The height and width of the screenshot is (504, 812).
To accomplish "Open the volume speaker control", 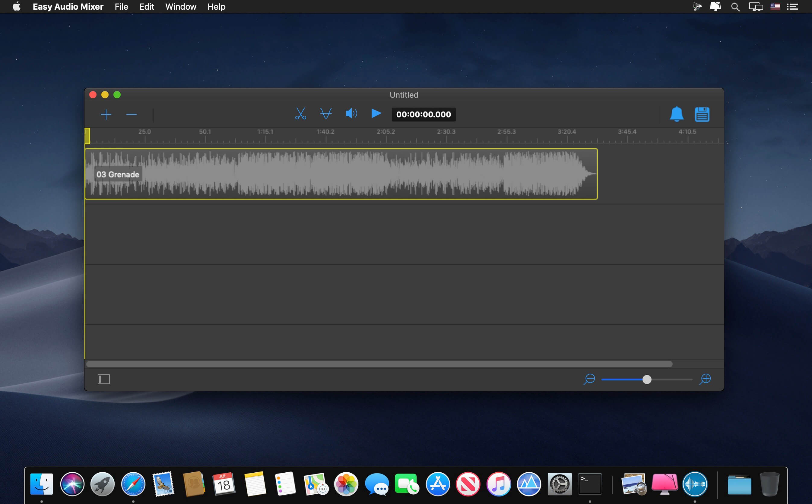I will coord(351,114).
